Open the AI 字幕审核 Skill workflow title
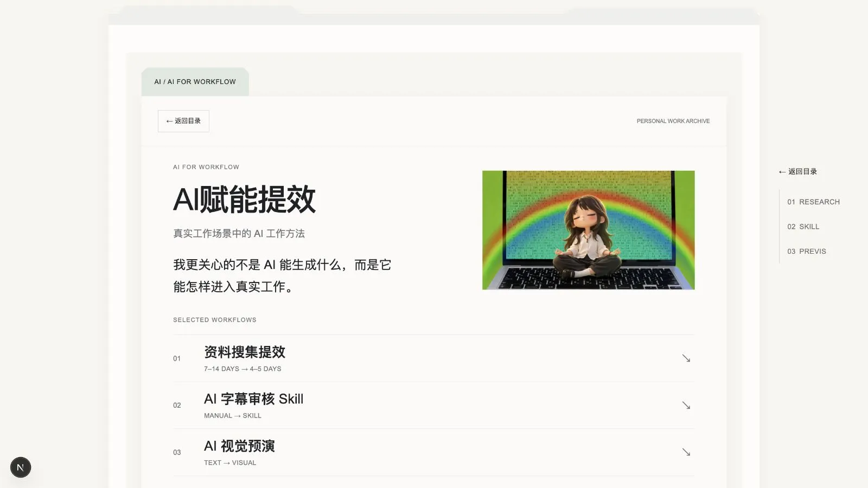The height and width of the screenshot is (488, 868). pyautogui.click(x=253, y=399)
